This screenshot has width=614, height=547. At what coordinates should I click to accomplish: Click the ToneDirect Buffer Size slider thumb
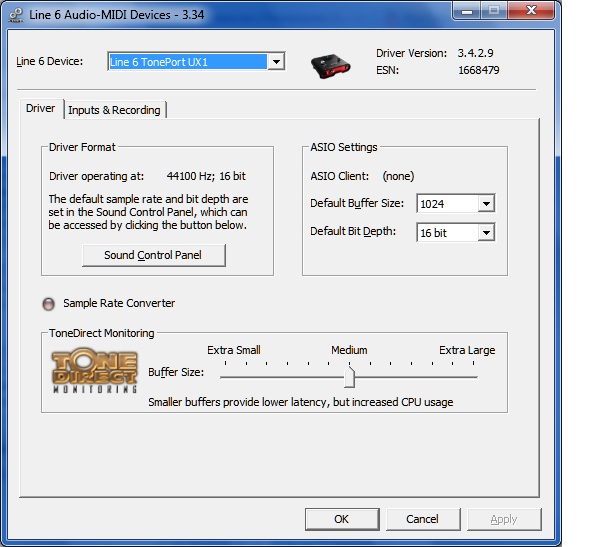click(x=349, y=377)
